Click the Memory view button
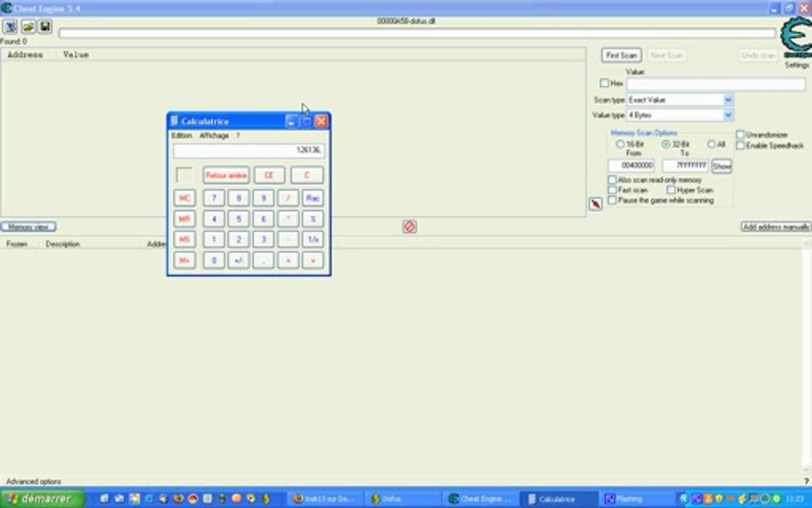This screenshot has width=812, height=508. (x=28, y=227)
